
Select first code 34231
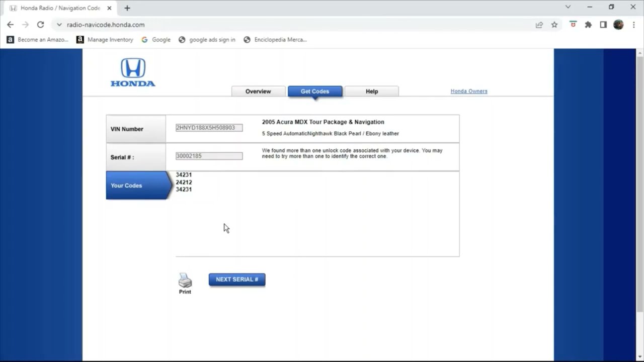[x=184, y=175]
